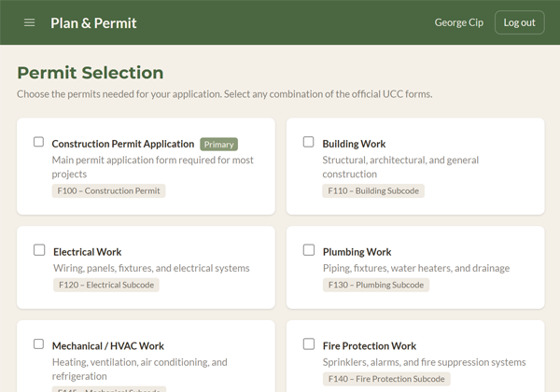Click the Electrical Work card title
Viewport: 560px width, 392px height.
(88, 252)
